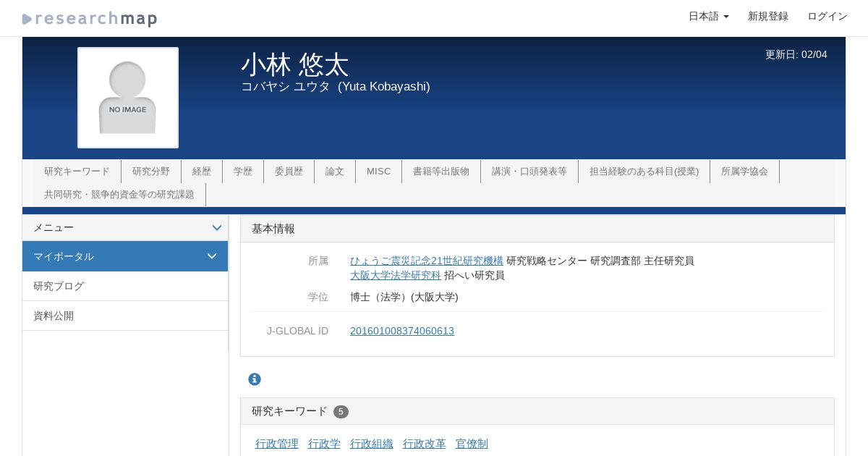Open the 行政改革 keyword link

click(425, 444)
